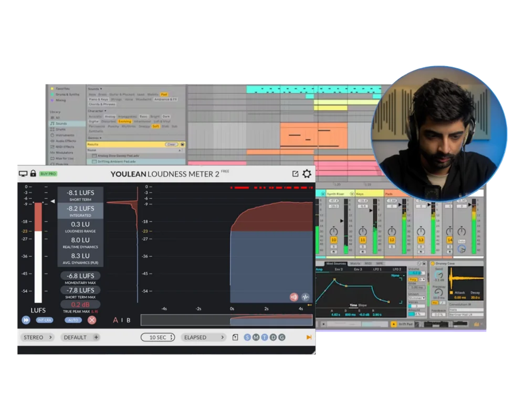Collapse the Character filter group arrow
Image resolution: width=525 pixels, height=420 pixels.
(105, 111)
